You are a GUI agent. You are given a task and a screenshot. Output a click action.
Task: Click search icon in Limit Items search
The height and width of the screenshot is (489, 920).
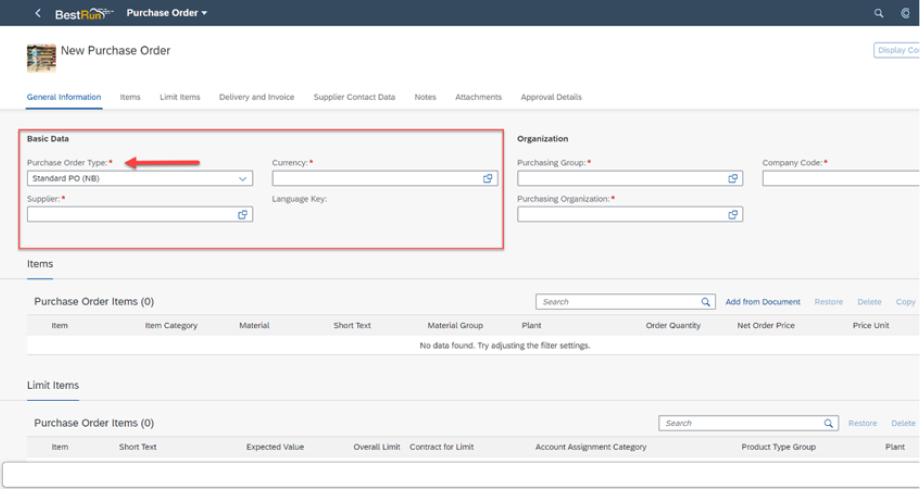[x=828, y=423]
